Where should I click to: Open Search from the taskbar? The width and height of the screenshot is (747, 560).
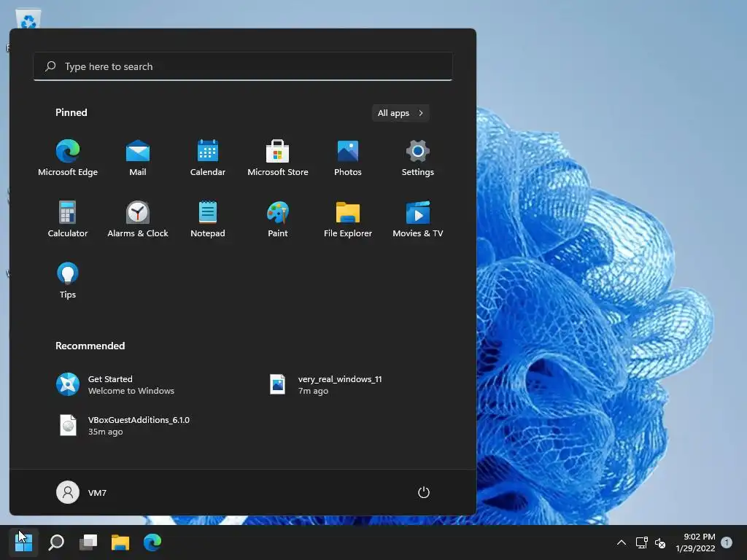click(x=56, y=542)
